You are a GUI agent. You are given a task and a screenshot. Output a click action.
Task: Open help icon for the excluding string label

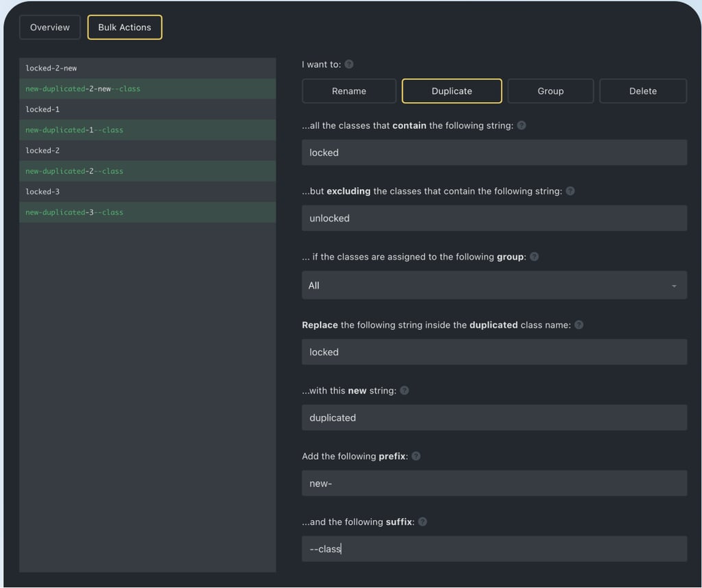[x=570, y=191]
